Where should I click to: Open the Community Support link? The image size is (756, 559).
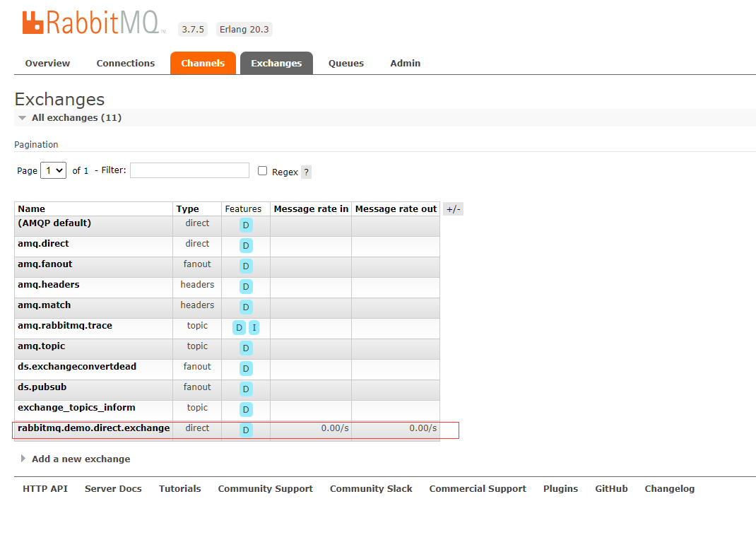point(265,488)
